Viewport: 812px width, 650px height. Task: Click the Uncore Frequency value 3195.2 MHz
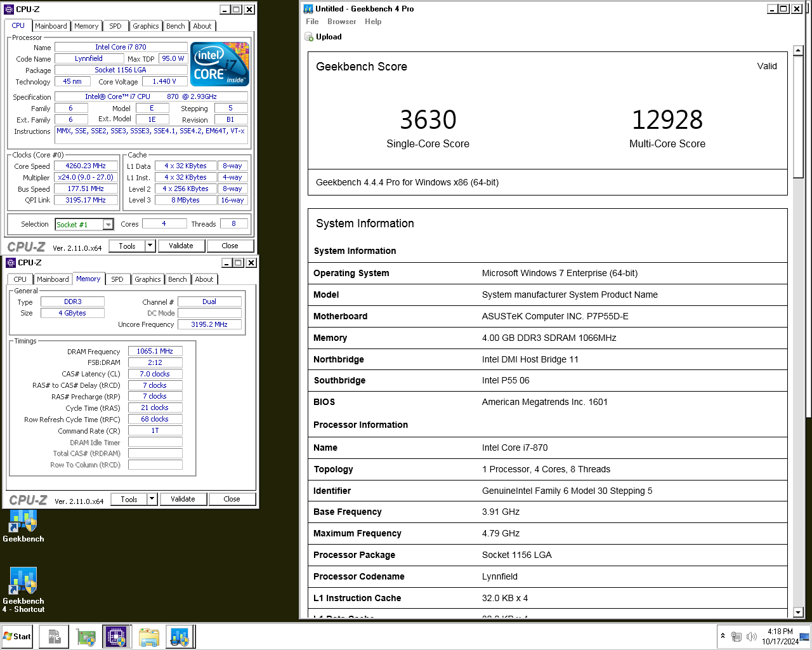tap(209, 324)
